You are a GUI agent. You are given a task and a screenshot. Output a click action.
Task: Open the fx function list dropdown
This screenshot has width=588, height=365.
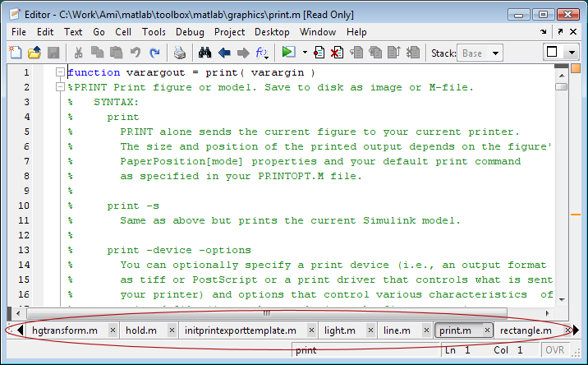263,53
